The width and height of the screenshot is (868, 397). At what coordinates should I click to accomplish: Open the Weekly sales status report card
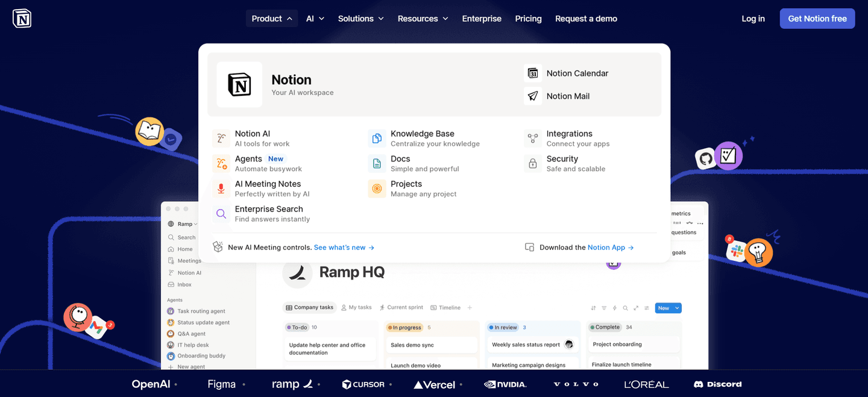532,345
